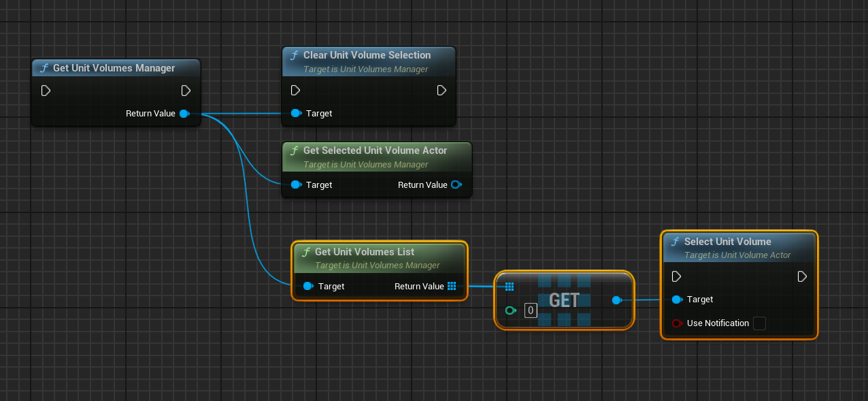Click Return Value pin on Get Unit Volumes Manager

pyautogui.click(x=184, y=114)
